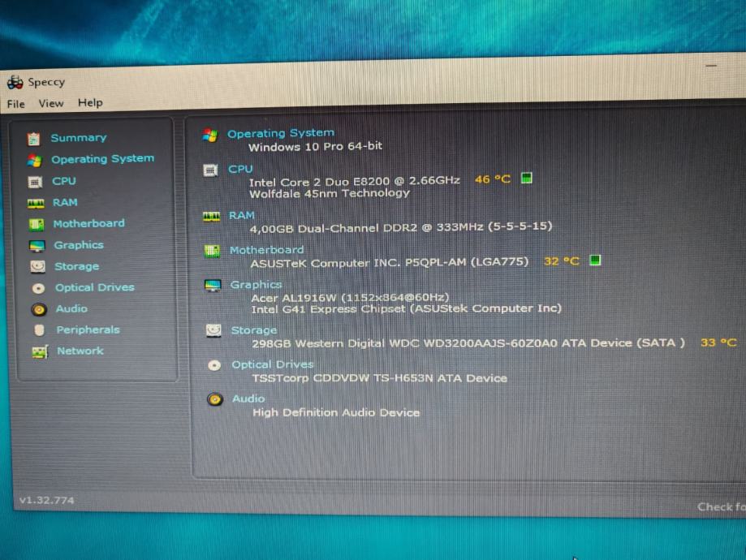Click the Optical Drives disc icon in sidebar
The image size is (746, 560).
(38, 288)
